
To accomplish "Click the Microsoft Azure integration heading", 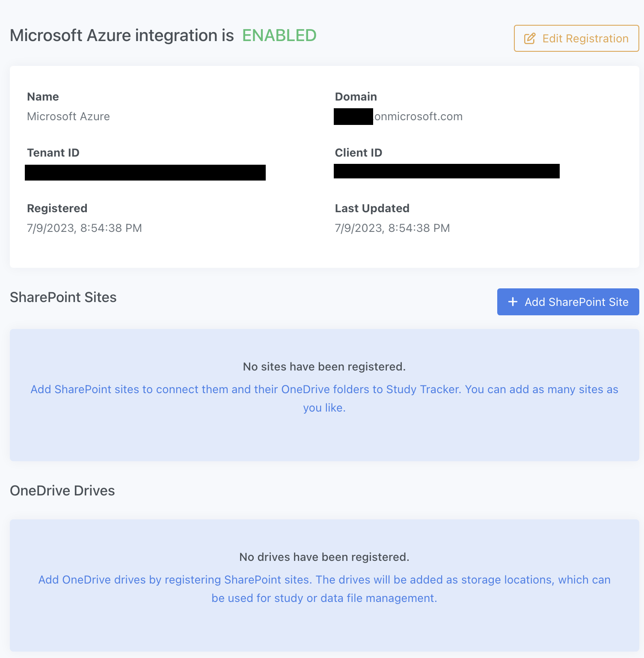I will (122, 36).
